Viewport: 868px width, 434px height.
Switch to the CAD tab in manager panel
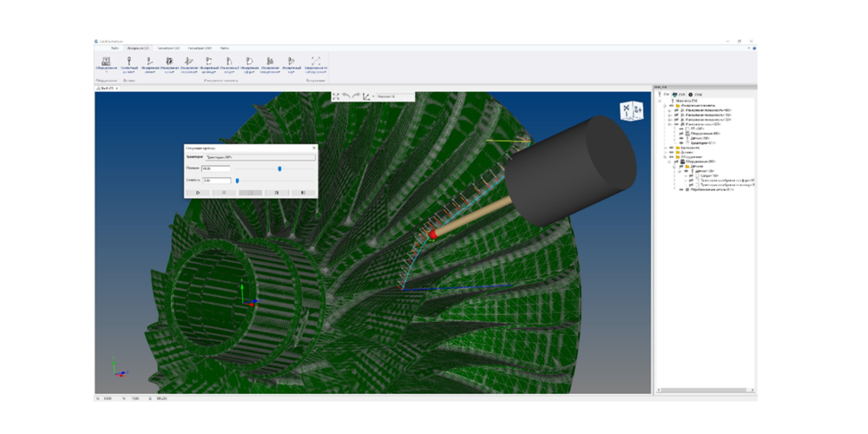pos(679,95)
